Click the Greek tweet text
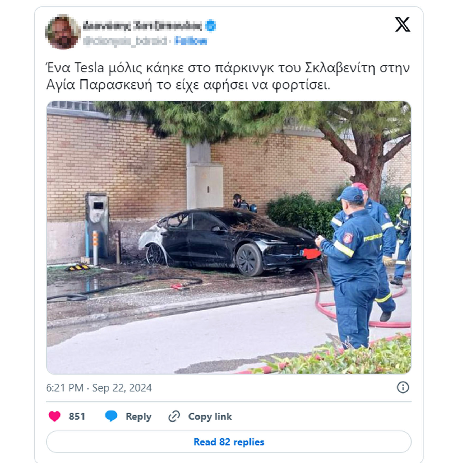This screenshot has width=476, height=463. [228, 76]
